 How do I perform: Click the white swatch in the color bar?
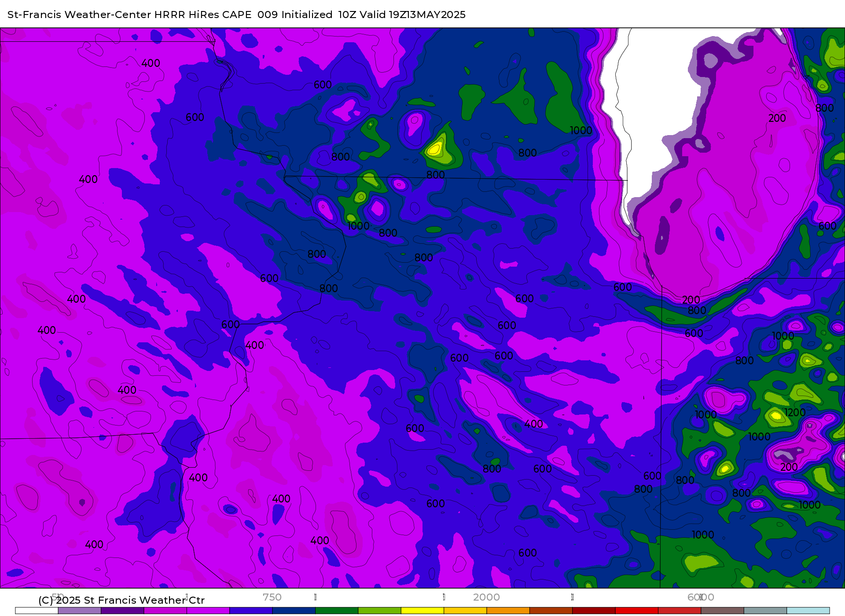click(37, 611)
